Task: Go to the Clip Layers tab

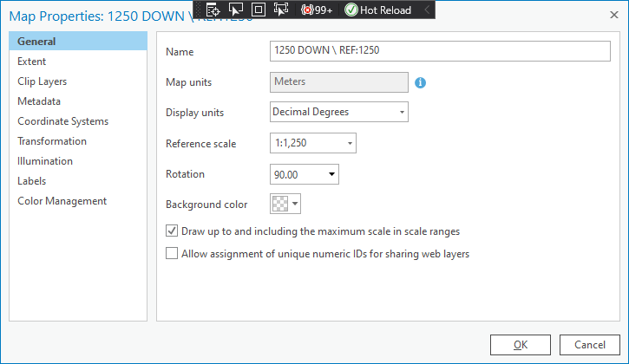Action: coord(42,81)
